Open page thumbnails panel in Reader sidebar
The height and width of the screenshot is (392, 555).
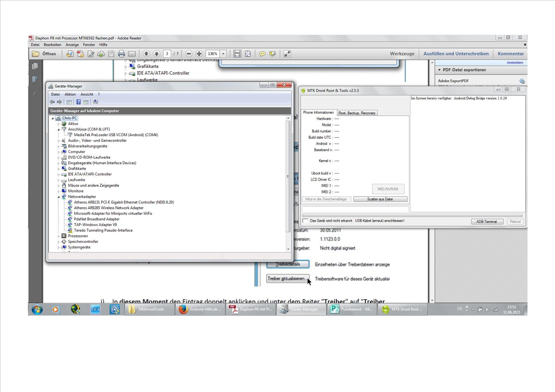click(x=35, y=66)
